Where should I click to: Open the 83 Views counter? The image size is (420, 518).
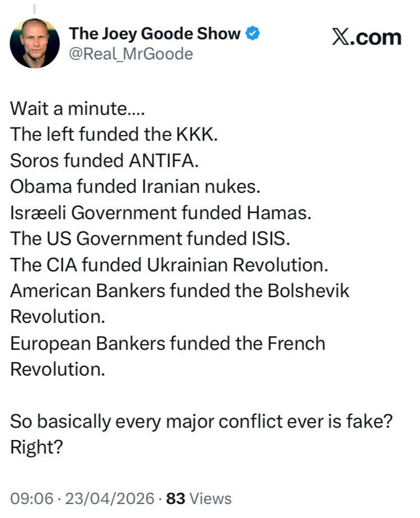[x=198, y=498]
